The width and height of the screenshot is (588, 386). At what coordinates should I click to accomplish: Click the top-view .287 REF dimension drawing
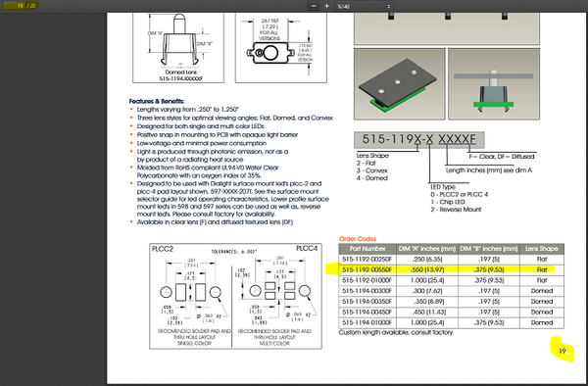click(x=281, y=47)
